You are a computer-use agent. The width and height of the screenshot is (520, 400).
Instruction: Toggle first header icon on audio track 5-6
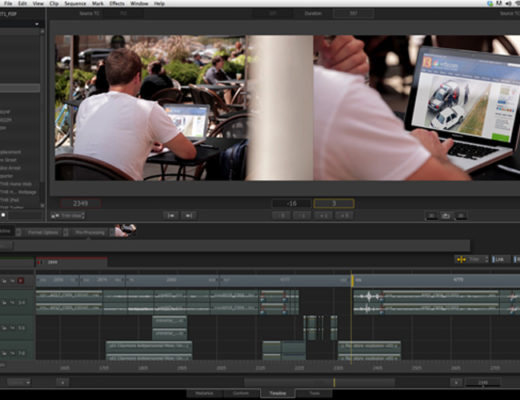[4, 328]
